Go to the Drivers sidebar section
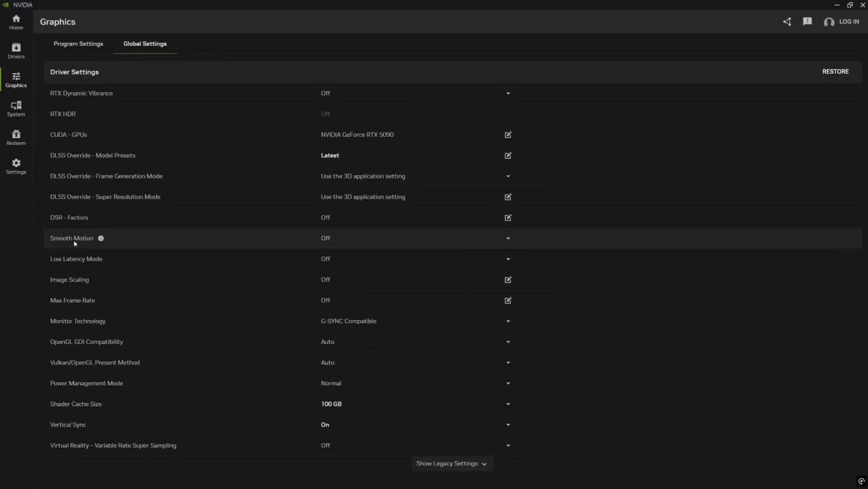The image size is (868, 489). [x=16, y=51]
